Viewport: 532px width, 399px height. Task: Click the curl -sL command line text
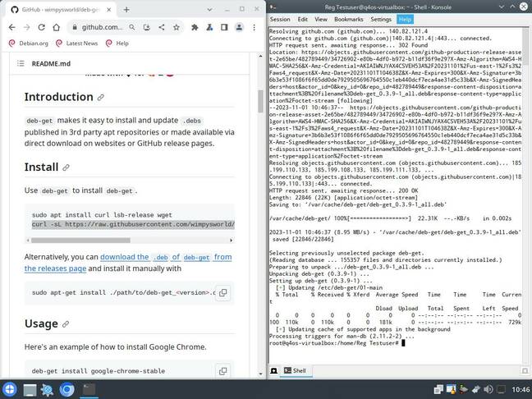[133, 224]
